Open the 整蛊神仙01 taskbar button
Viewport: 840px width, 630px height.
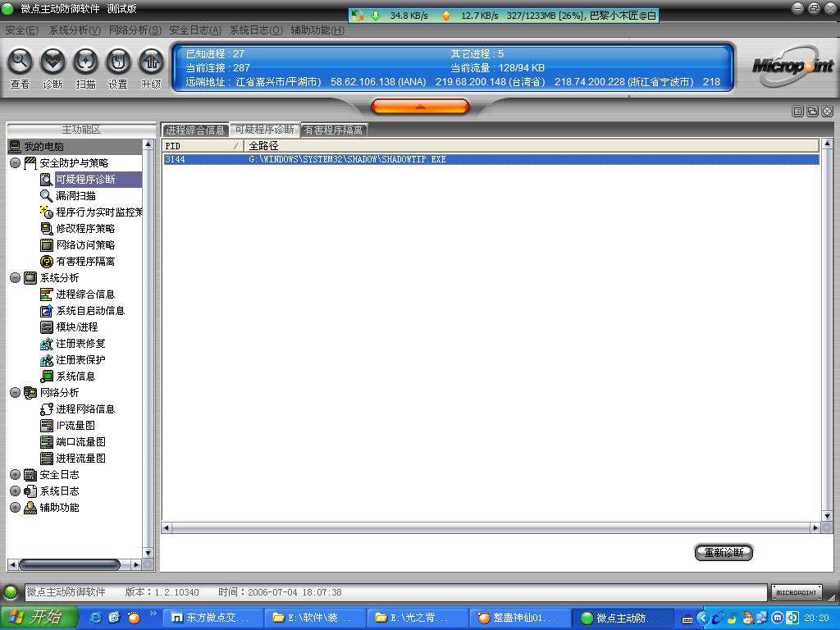(519, 618)
